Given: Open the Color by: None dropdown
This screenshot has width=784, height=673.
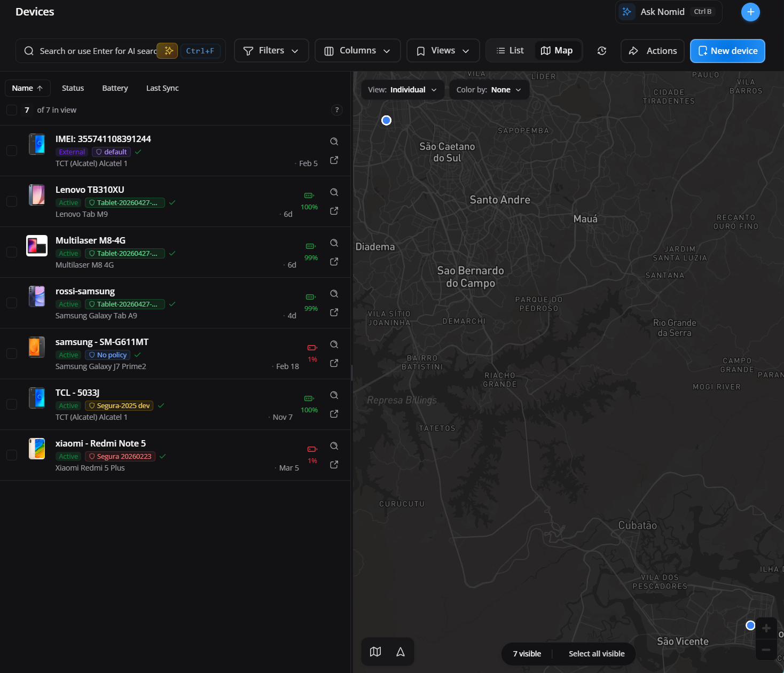Looking at the screenshot, I should (x=489, y=90).
